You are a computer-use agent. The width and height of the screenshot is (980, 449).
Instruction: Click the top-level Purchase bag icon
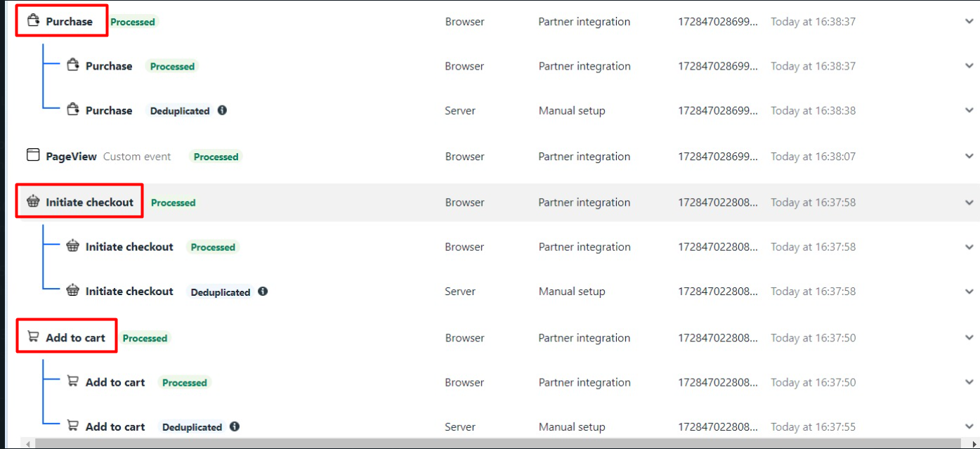pos(33,21)
